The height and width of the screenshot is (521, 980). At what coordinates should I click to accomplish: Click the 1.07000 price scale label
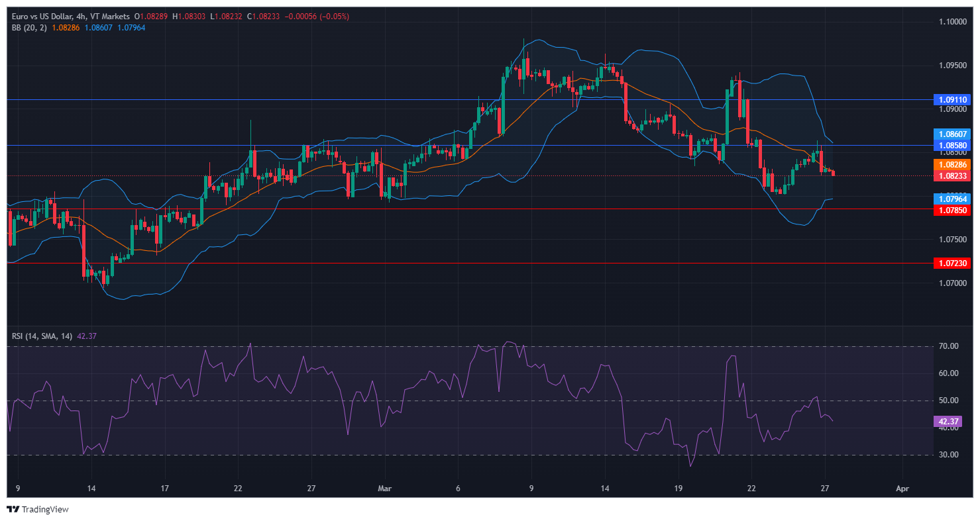point(953,283)
